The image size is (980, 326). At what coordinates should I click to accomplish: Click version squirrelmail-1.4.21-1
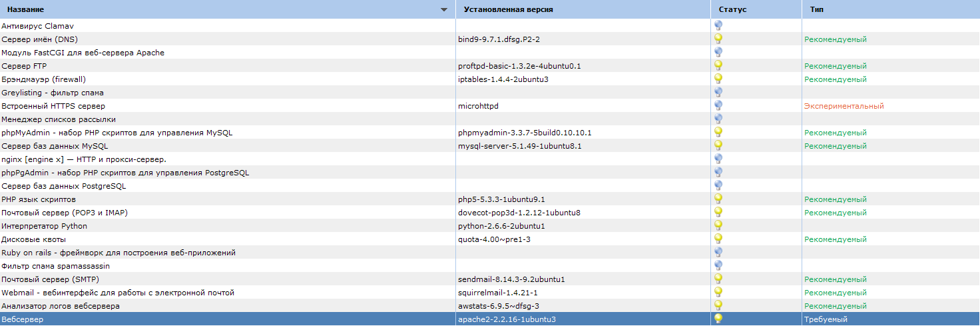tap(498, 293)
